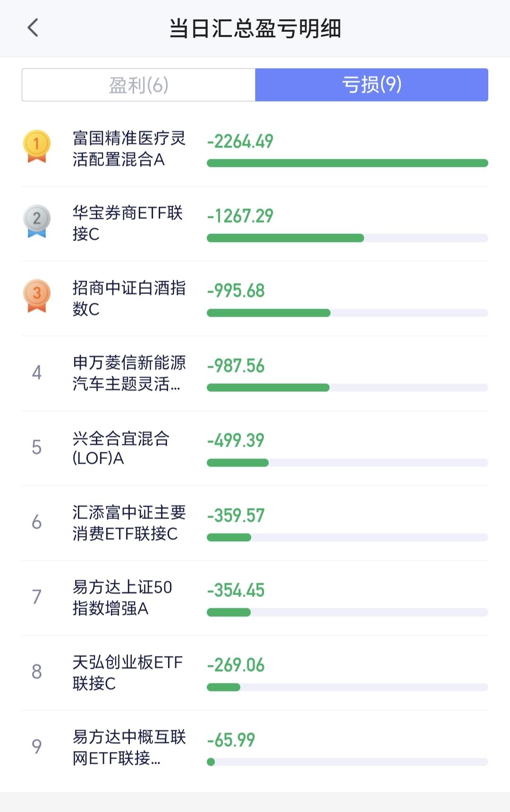Open 华宝券商ETF联接C fund details

click(127, 223)
